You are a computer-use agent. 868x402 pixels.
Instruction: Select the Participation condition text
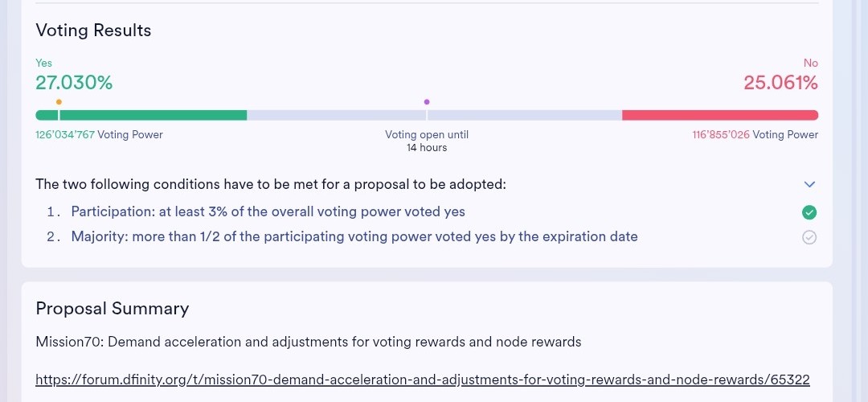point(268,212)
